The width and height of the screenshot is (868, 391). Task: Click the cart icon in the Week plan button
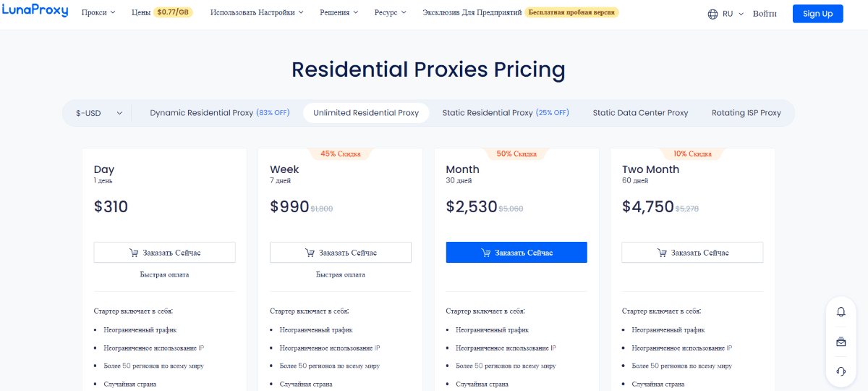(310, 253)
